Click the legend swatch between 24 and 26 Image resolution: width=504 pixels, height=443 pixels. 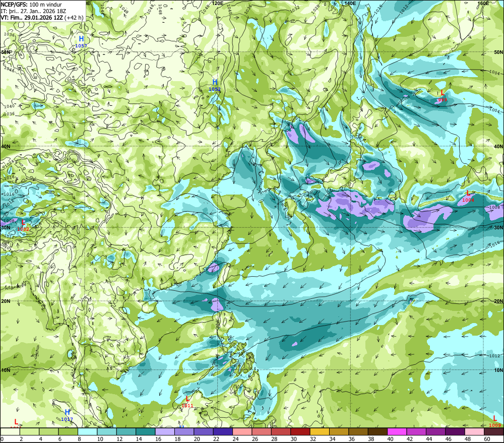pyautogui.click(x=242, y=431)
